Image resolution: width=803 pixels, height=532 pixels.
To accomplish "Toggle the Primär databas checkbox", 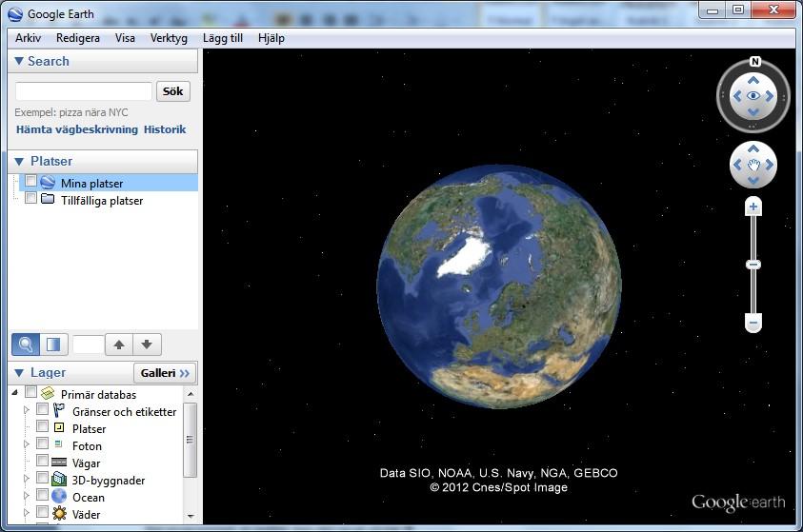I will click(30, 392).
